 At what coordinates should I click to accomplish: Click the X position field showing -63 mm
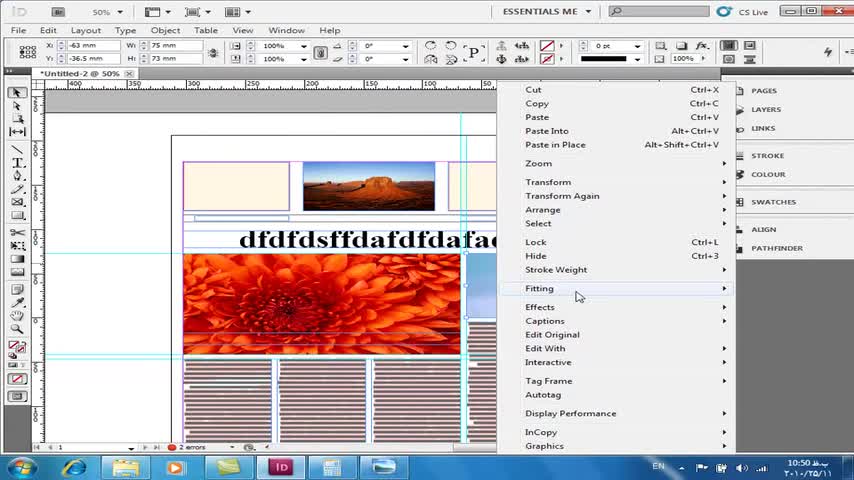coord(93,46)
